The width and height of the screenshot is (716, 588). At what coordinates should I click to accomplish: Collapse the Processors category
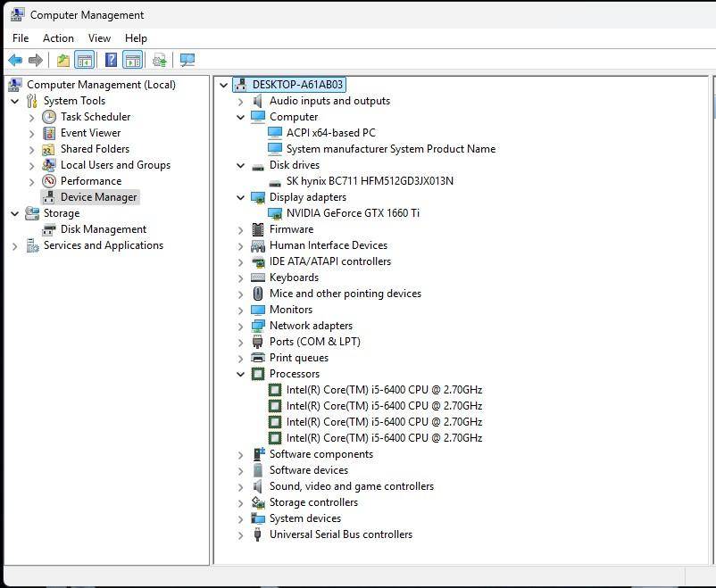(x=240, y=374)
